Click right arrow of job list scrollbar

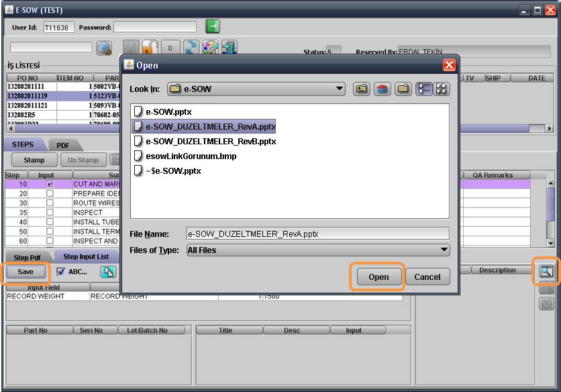tap(550, 128)
